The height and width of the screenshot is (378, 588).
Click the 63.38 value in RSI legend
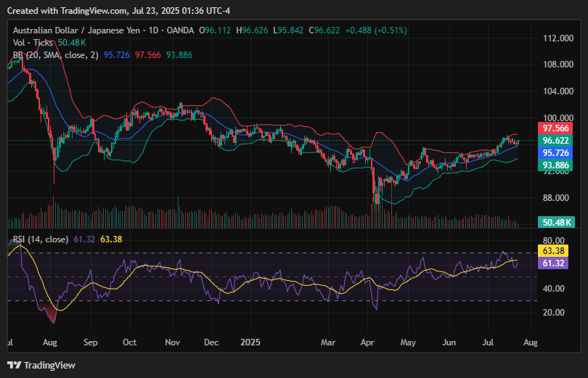point(111,239)
